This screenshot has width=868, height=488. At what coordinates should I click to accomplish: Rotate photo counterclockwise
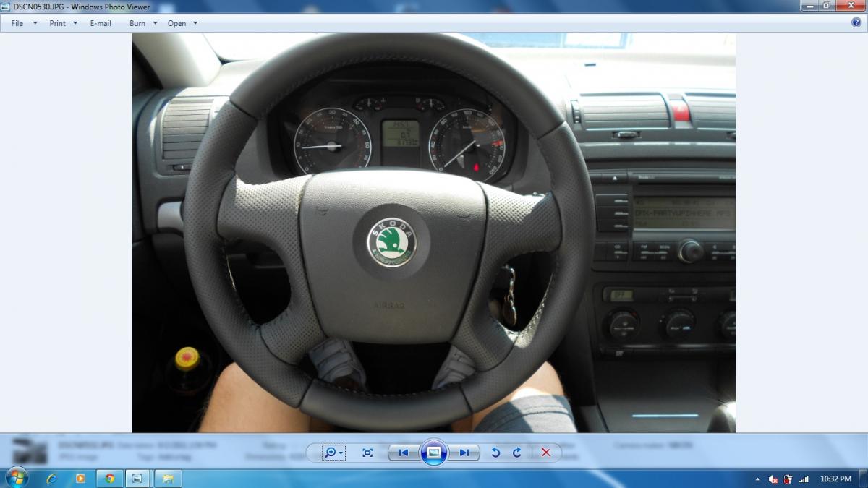click(x=495, y=453)
